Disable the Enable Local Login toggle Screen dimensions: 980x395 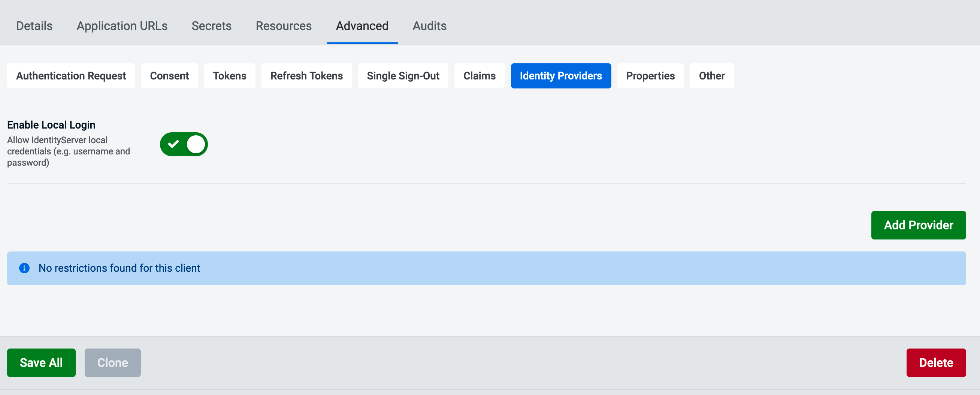(x=184, y=144)
